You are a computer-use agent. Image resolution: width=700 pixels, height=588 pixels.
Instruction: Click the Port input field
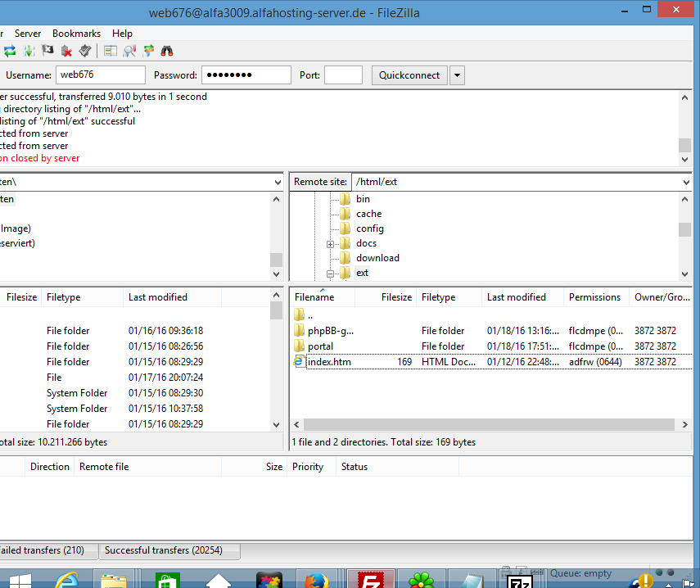click(x=343, y=75)
